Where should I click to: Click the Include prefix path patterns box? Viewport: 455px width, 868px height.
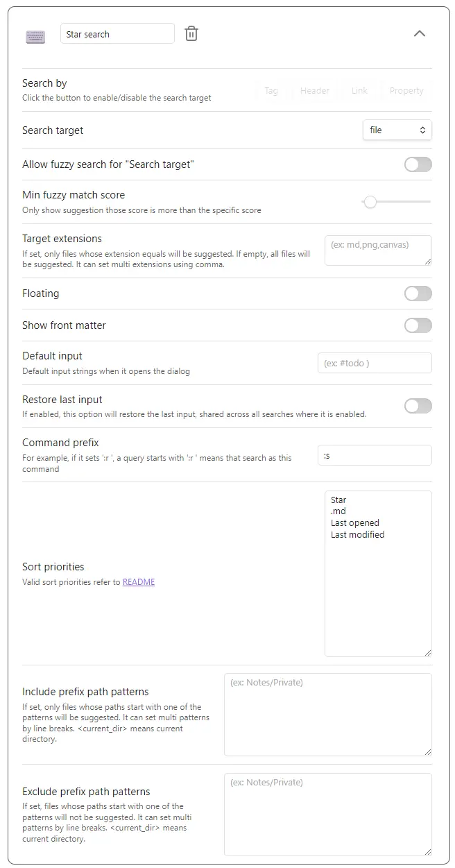click(x=327, y=714)
